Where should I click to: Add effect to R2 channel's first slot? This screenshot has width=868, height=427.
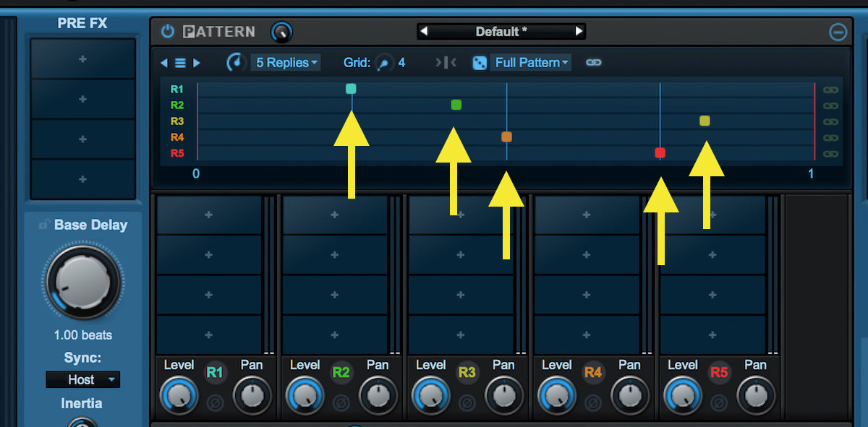coord(335,215)
